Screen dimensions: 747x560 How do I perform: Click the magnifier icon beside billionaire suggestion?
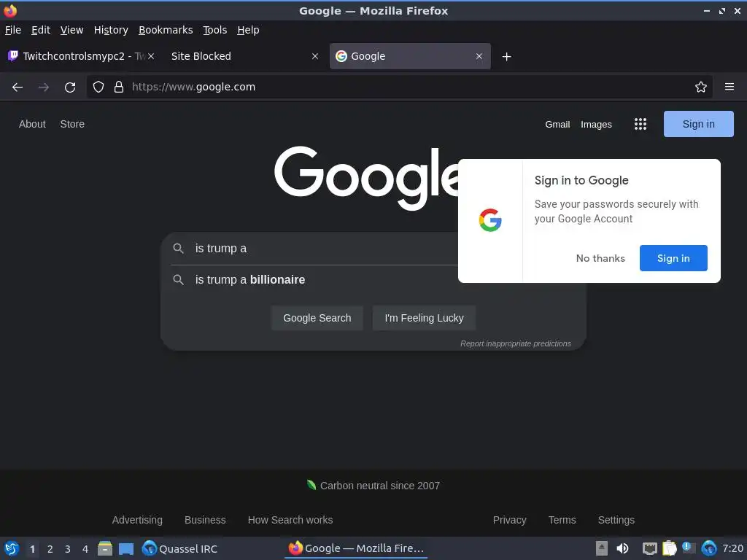(x=178, y=279)
